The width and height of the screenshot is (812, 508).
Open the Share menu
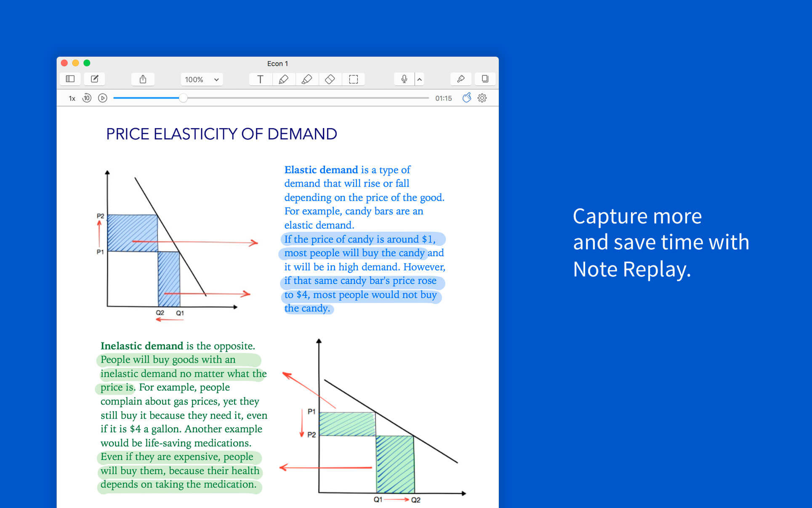[143, 79]
